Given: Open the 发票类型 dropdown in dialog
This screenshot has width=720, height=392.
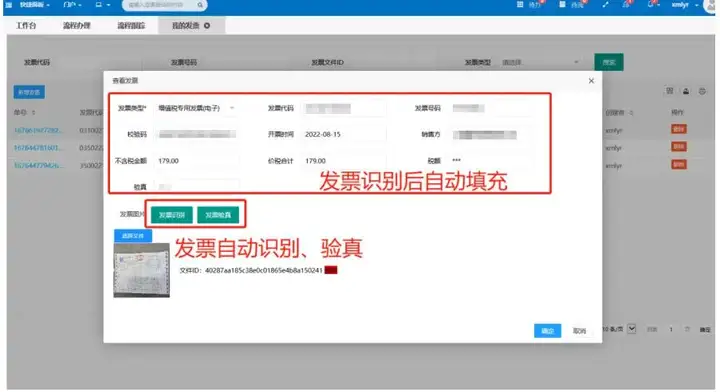Looking at the screenshot, I should 196,108.
